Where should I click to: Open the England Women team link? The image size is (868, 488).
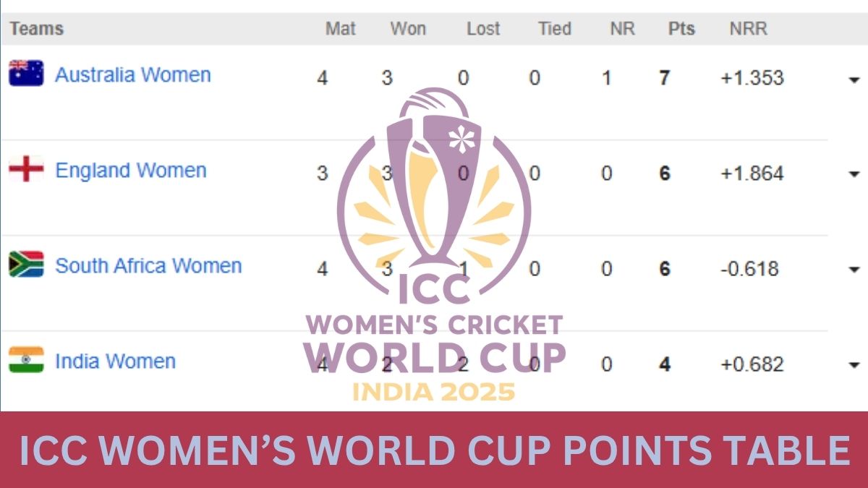[131, 171]
